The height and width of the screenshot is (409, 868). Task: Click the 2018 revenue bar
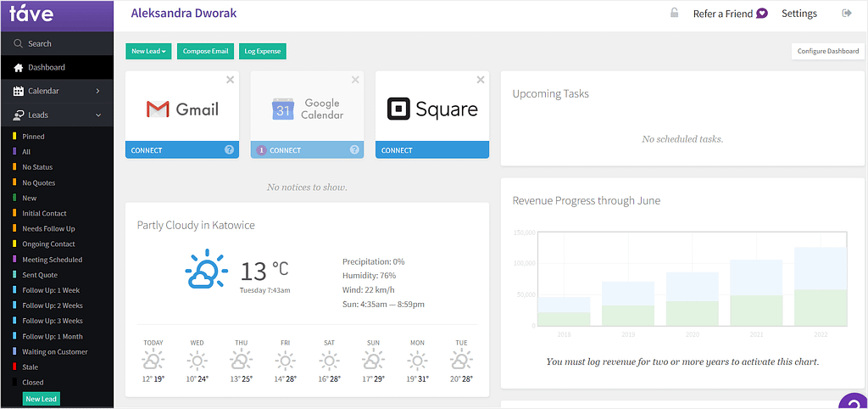[564, 311]
